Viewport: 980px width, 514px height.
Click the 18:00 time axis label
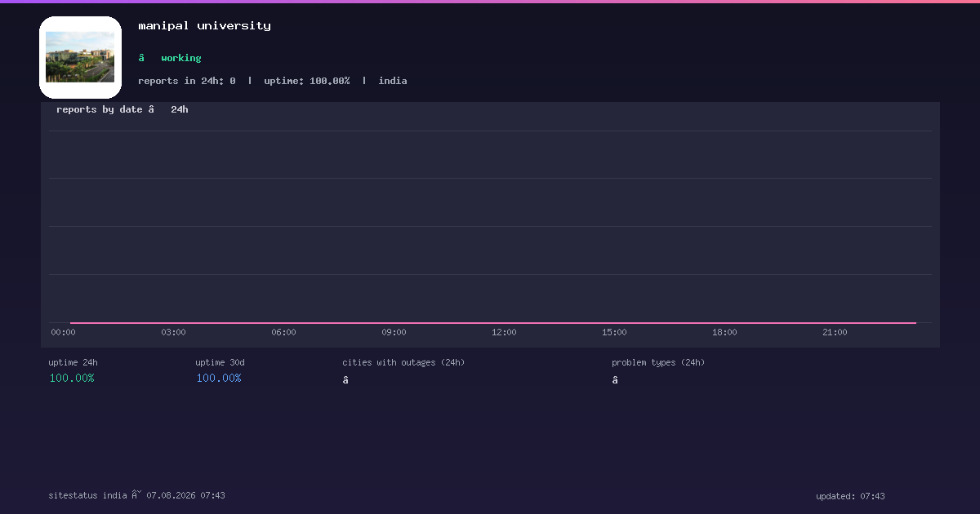coord(724,332)
